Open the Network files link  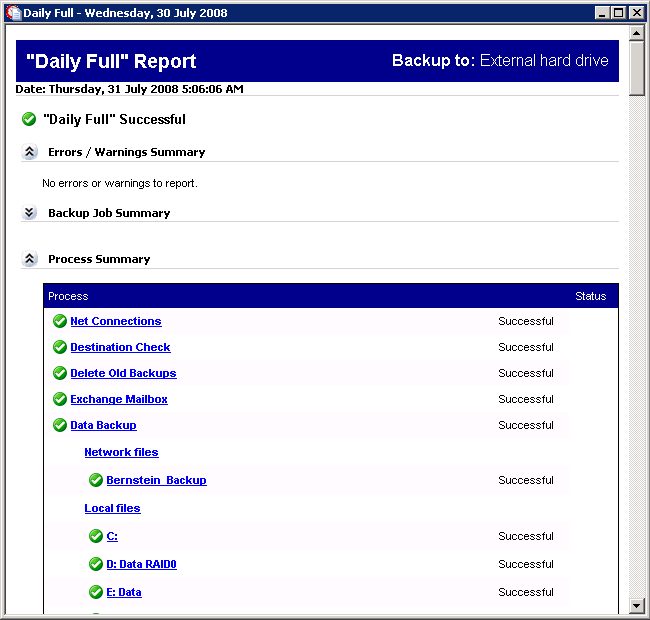tap(121, 452)
